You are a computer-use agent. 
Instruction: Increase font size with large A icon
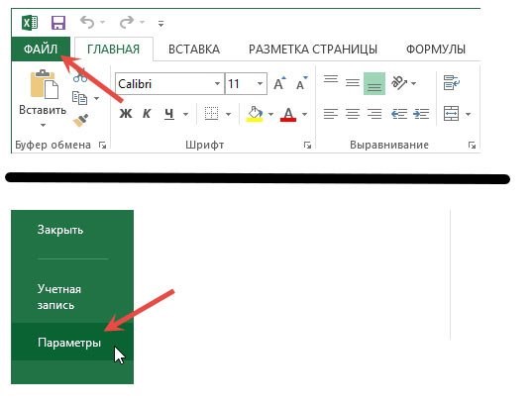pyautogui.click(x=280, y=83)
